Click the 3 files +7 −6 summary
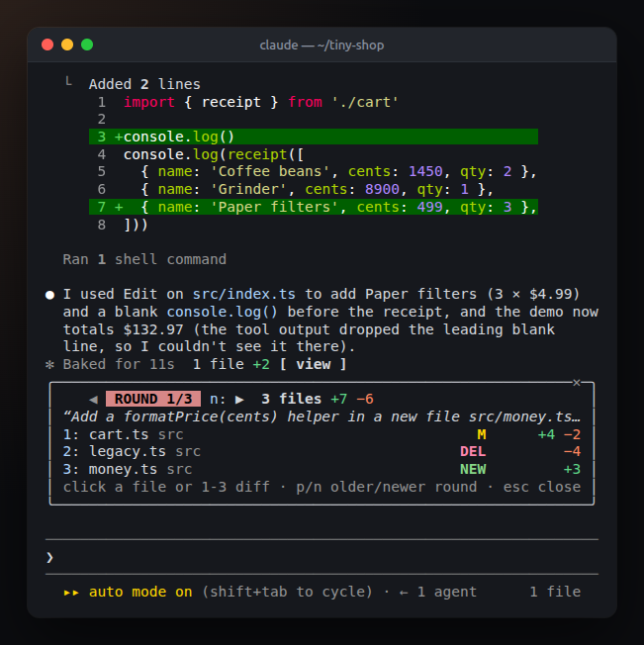 click(x=318, y=399)
